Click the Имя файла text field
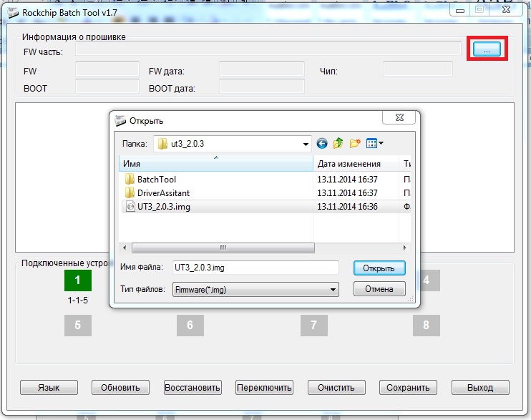 [254, 267]
